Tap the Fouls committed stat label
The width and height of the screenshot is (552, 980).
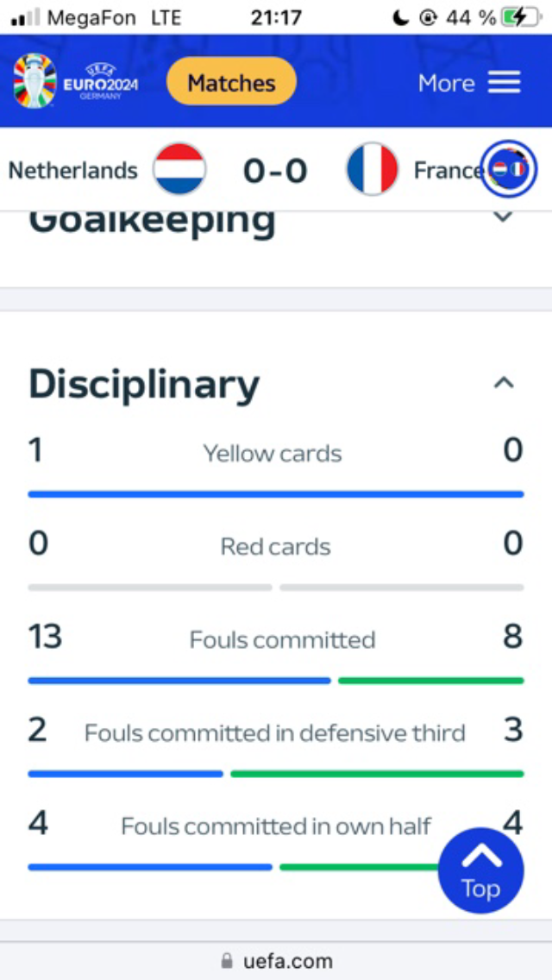point(282,639)
